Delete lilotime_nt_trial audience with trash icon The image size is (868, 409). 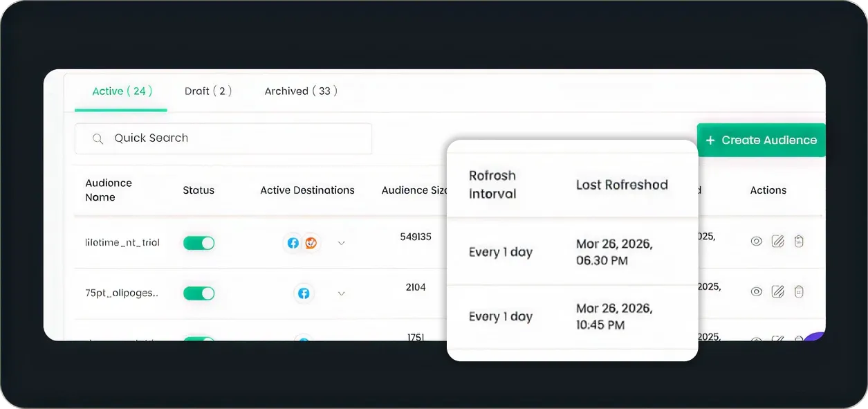click(x=799, y=242)
